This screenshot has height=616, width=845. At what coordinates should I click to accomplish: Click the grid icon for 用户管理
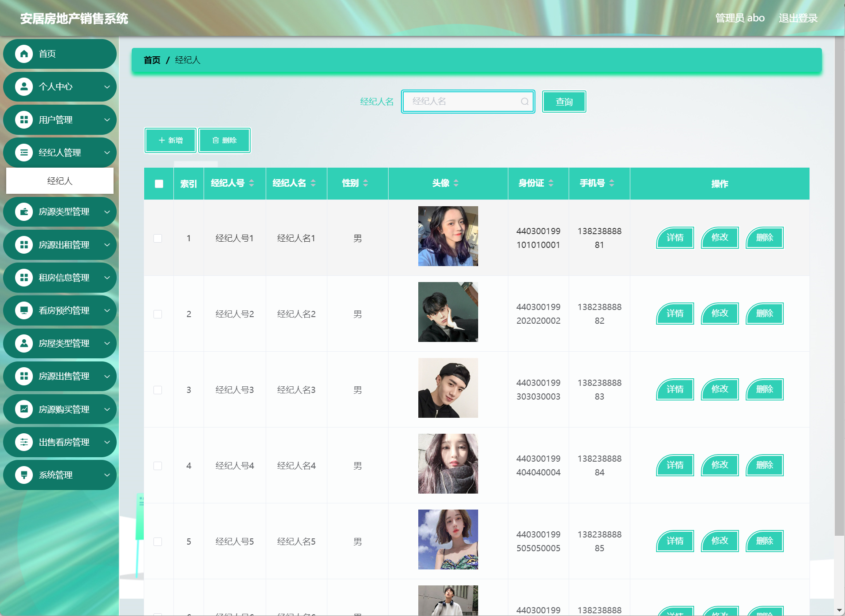24,120
